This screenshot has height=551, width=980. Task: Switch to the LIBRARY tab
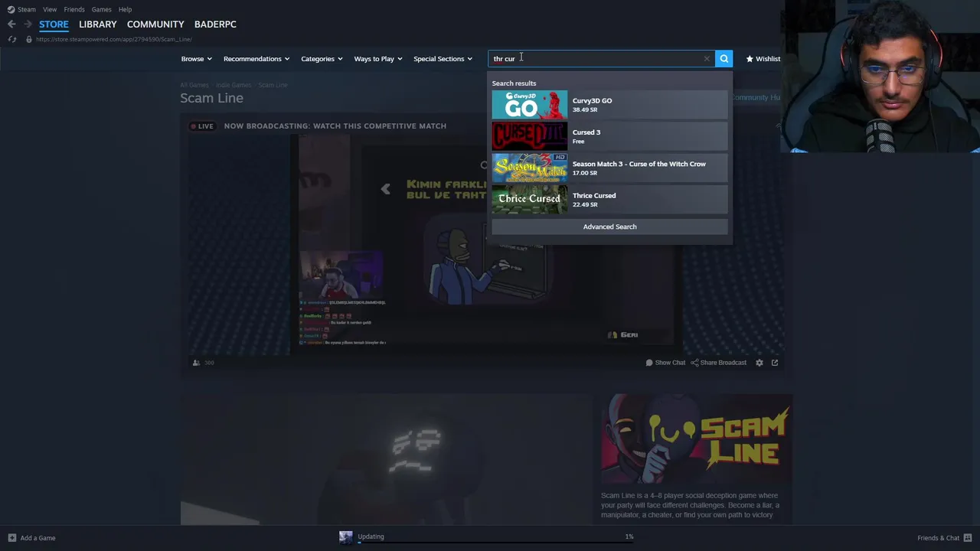click(98, 24)
